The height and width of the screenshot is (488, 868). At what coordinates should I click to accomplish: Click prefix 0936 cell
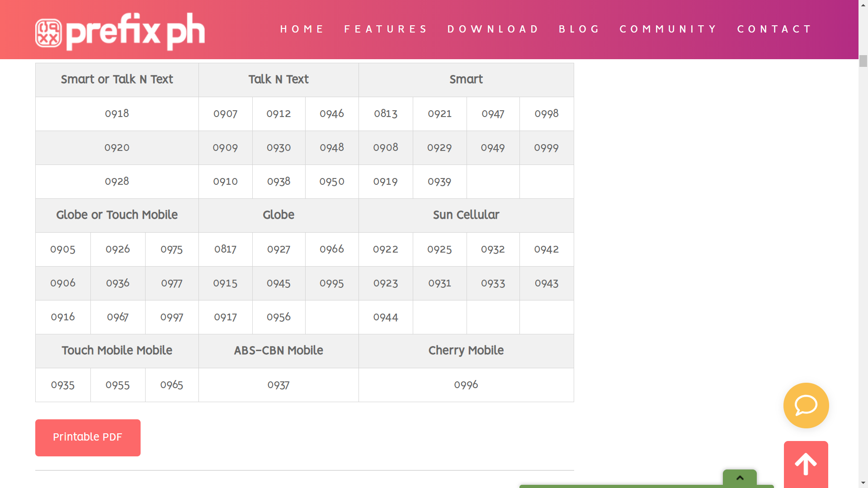point(118,283)
